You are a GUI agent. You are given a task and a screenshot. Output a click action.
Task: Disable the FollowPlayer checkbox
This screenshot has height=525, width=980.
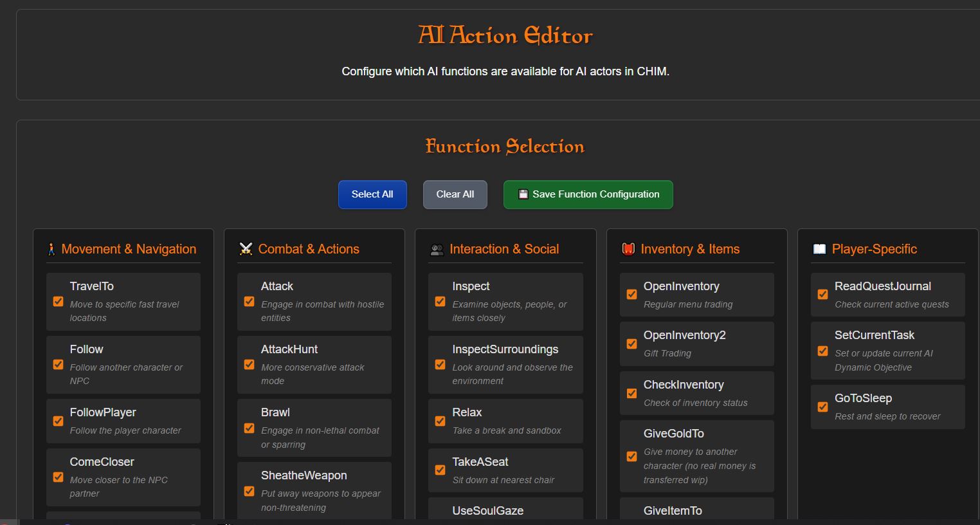point(58,421)
